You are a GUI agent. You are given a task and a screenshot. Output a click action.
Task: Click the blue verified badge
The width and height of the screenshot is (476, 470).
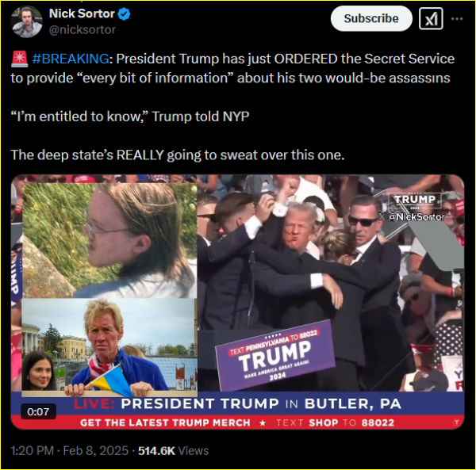[x=124, y=14]
